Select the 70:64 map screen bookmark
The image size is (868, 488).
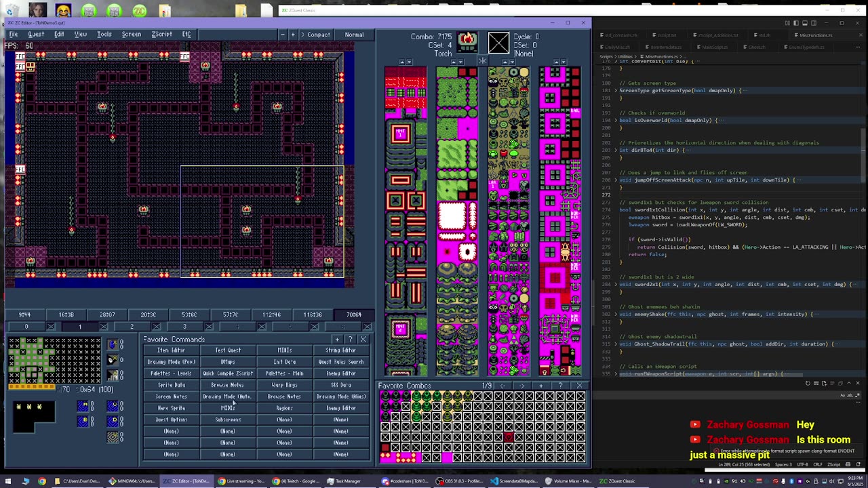click(354, 314)
